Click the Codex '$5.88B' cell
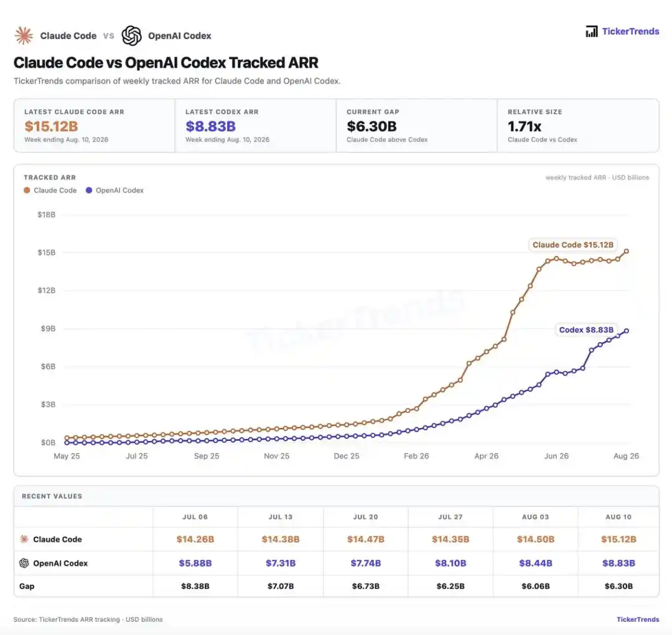 [195, 563]
